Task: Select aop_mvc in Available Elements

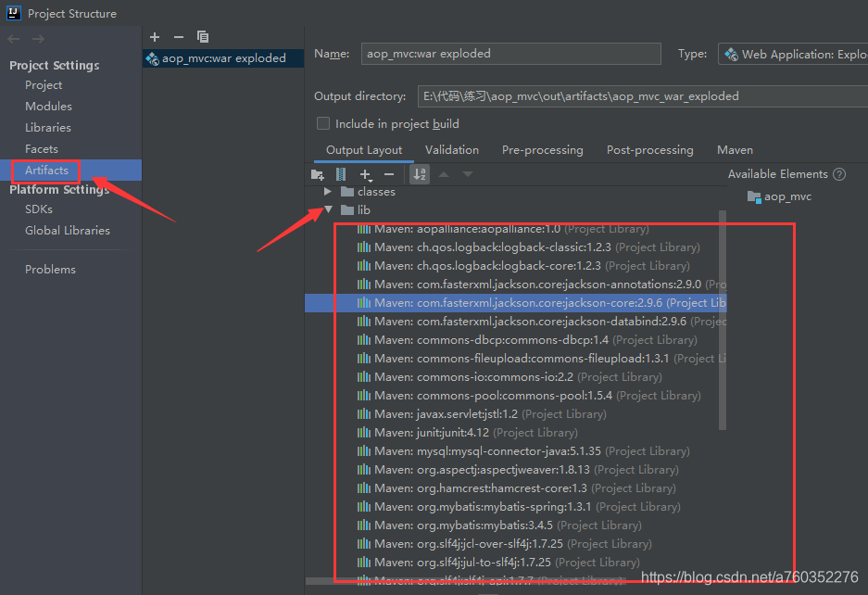Action: coord(787,196)
